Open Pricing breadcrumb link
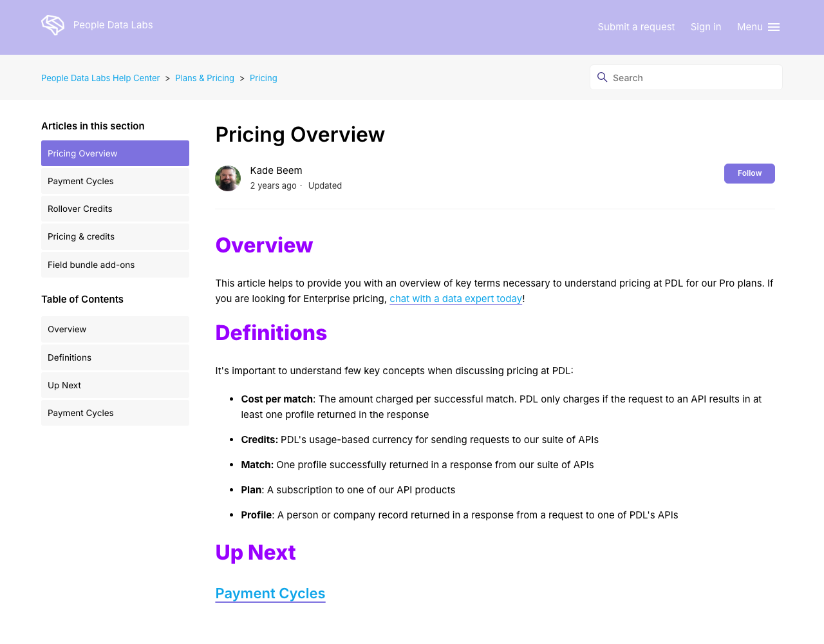 [x=263, y=78]
